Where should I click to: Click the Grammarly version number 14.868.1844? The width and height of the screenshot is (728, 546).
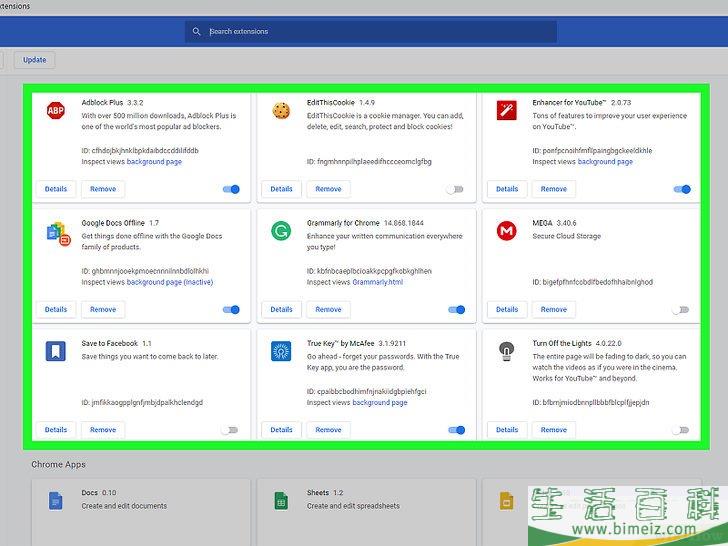coord(403,223)
